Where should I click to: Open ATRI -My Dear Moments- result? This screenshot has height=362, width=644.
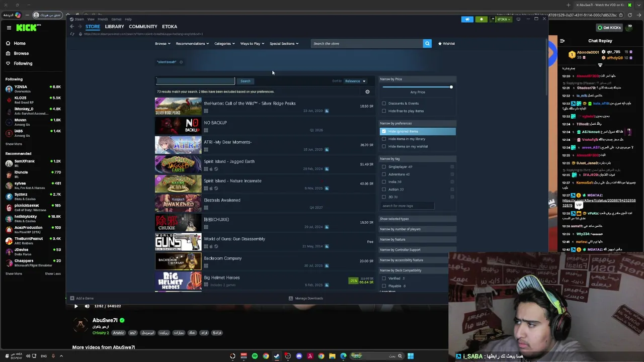(x=265, y=145)
